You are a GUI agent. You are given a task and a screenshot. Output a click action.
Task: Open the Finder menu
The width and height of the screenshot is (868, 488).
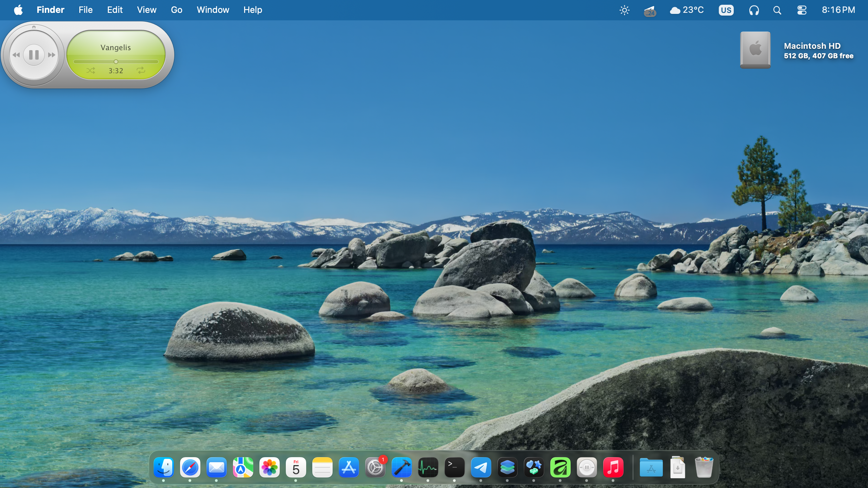pos(51,10)
